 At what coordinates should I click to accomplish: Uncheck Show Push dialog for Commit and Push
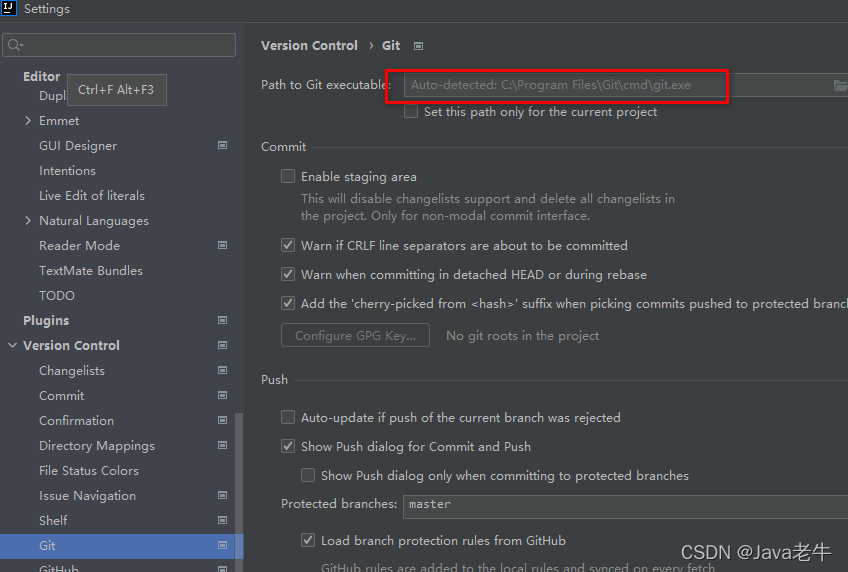tap(288, 446)
